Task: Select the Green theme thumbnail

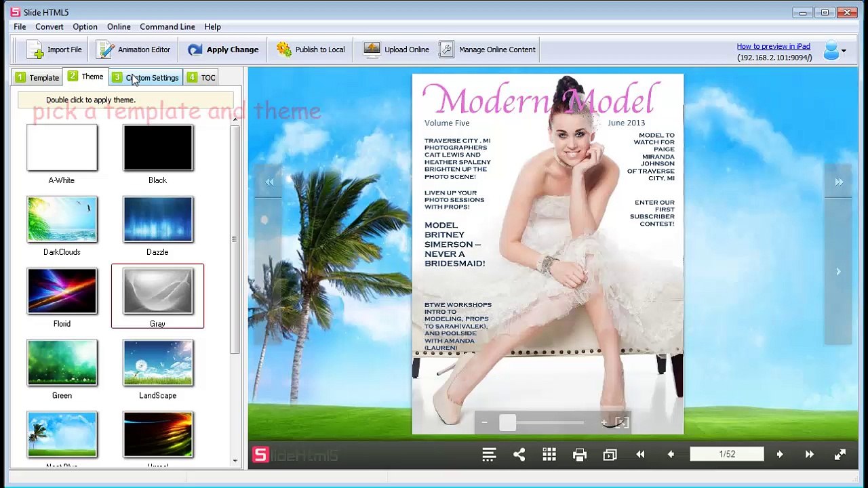Action: pyautogui.click(x=62, y=363)
